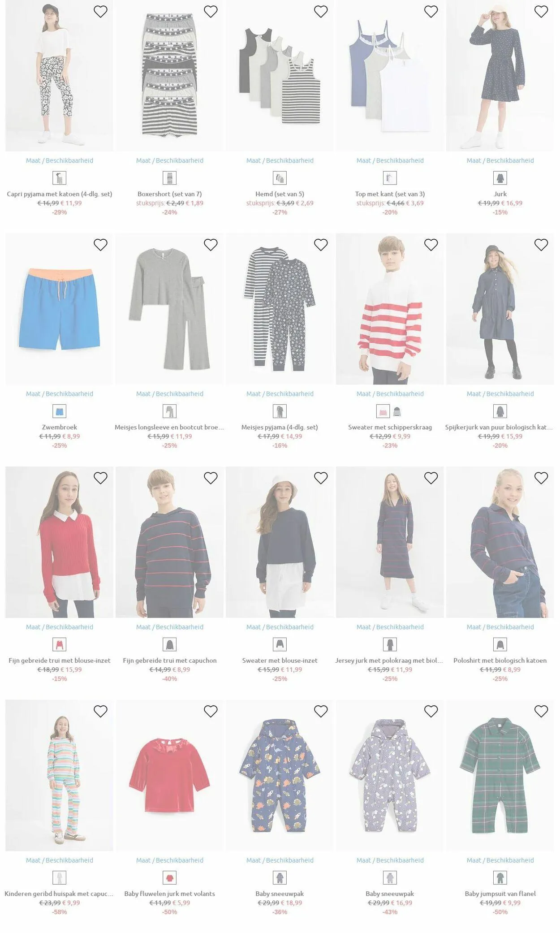
Task: Favorite the Jurk in top row
Action: point(541,12)
